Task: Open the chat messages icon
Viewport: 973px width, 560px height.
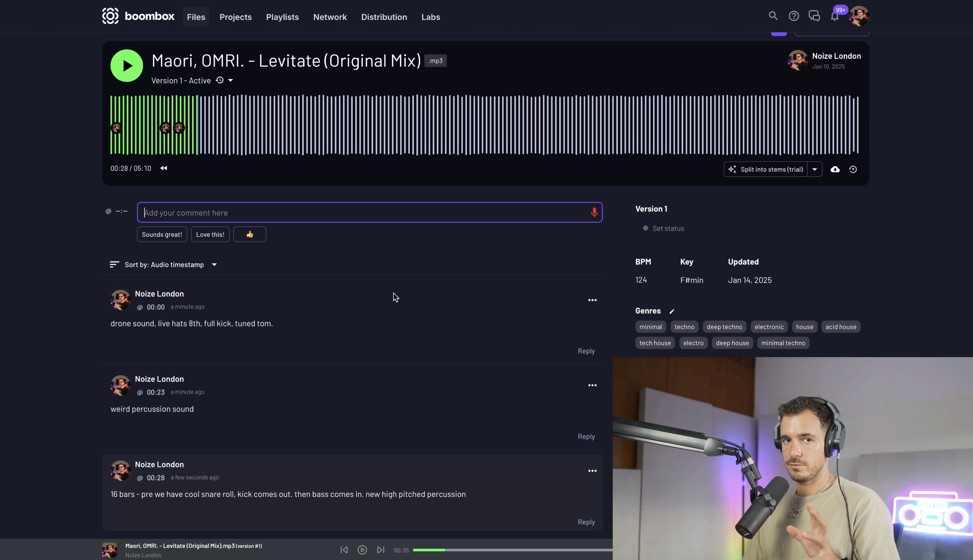Action: click(x=814, y=16)
